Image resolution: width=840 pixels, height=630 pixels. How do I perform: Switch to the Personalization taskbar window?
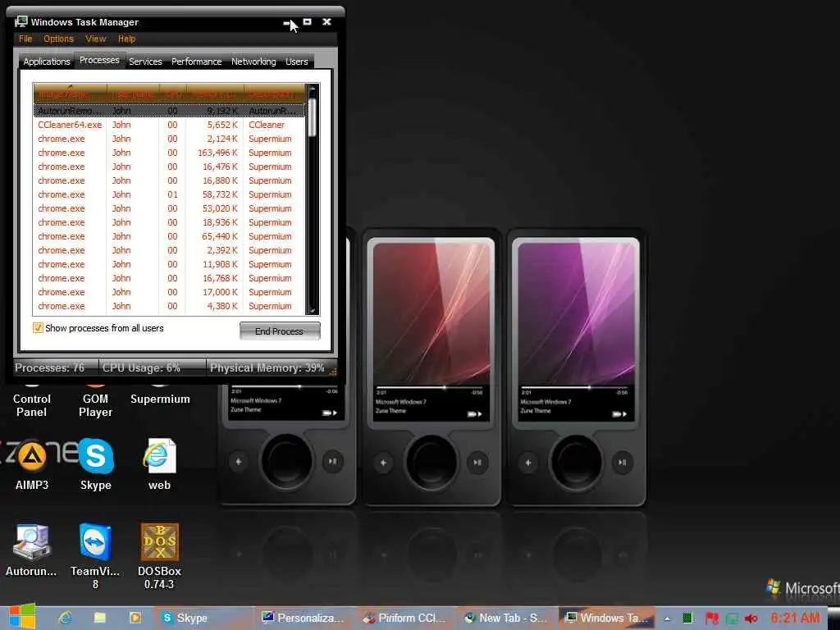click(x=303, y=618)
